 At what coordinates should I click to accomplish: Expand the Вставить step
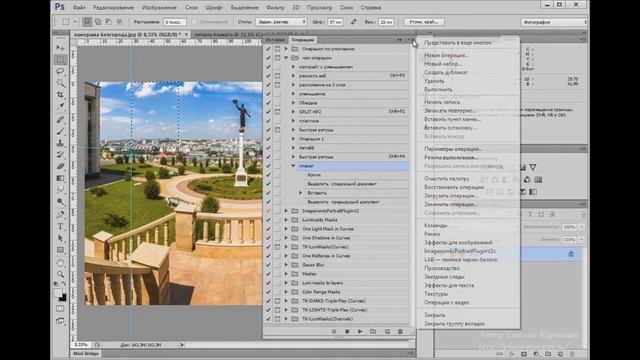click(x=301, y=193)
